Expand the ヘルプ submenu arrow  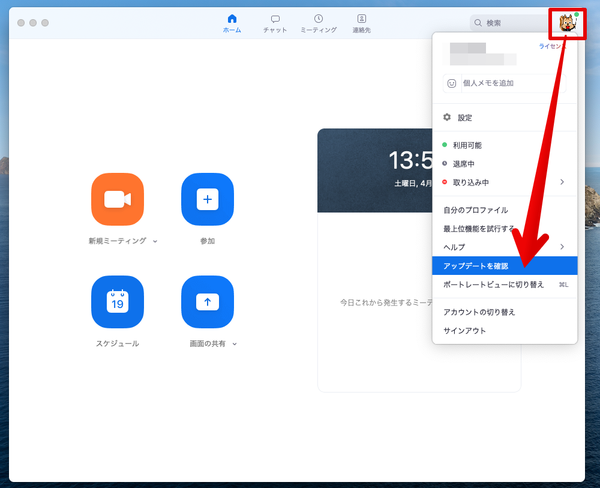[562, 247]
